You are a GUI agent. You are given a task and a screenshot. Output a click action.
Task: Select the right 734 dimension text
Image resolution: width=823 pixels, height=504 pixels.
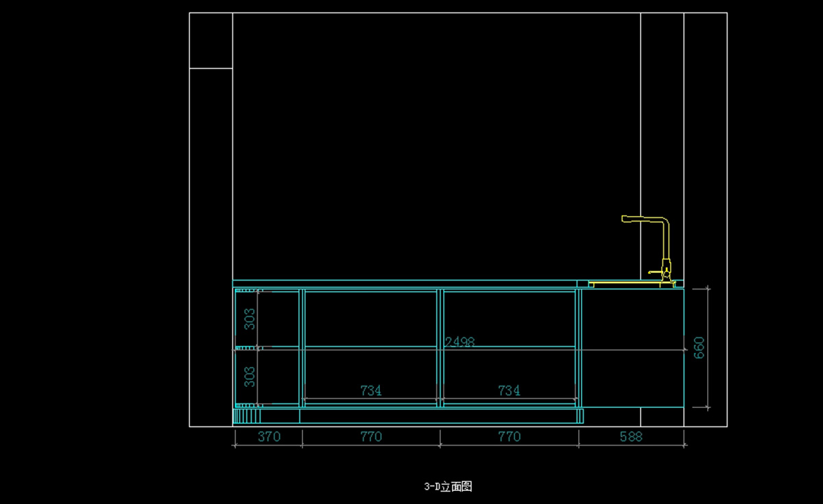(509, 391)
